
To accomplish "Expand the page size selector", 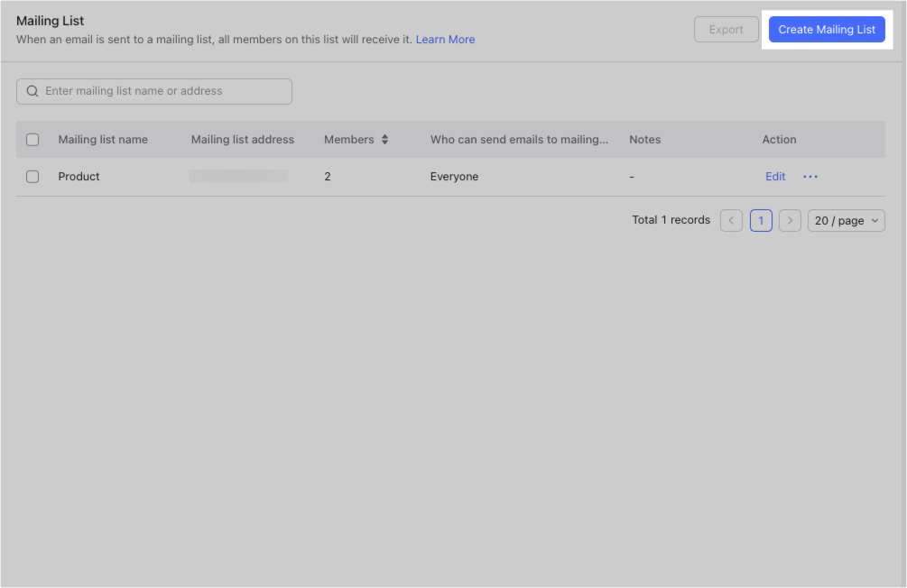I will [846, 220].
